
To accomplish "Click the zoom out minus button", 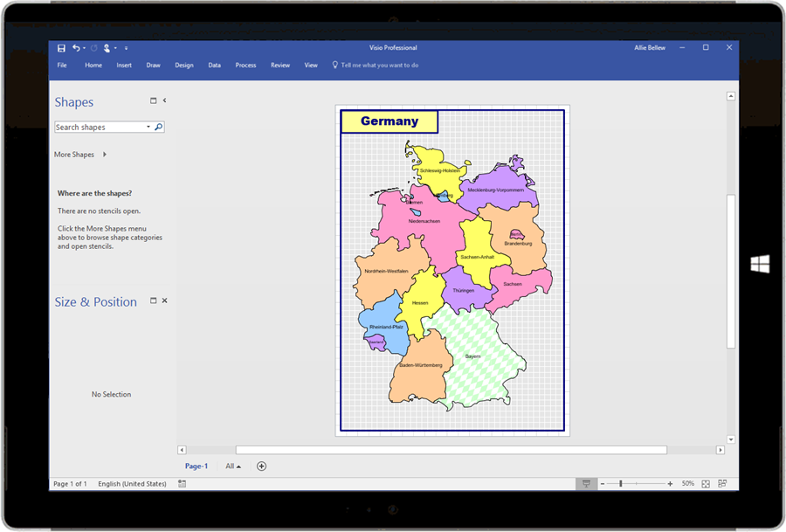I will [x=603, y=484].
